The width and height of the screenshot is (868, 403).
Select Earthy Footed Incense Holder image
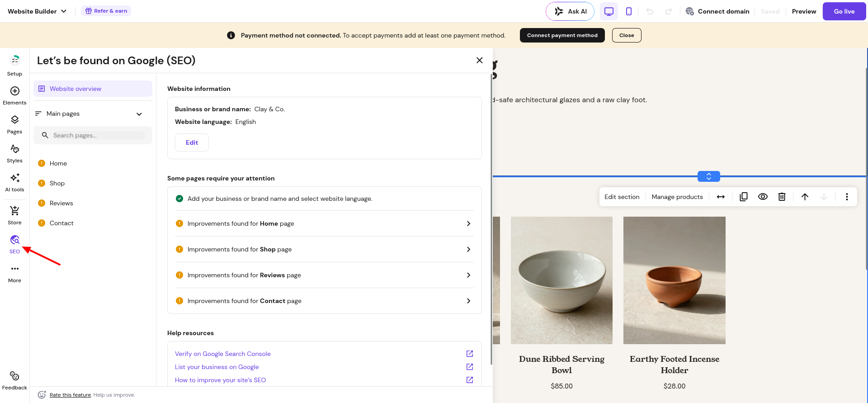tap(675, 280)
